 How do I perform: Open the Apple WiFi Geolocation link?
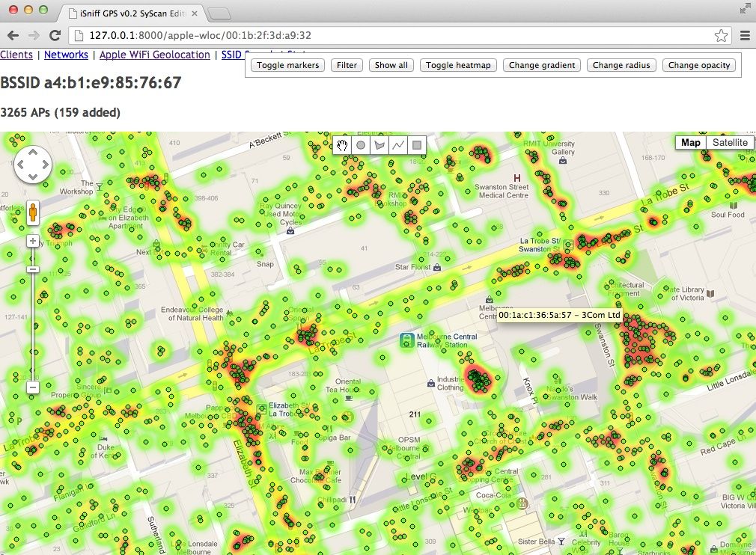coord(154,55)
